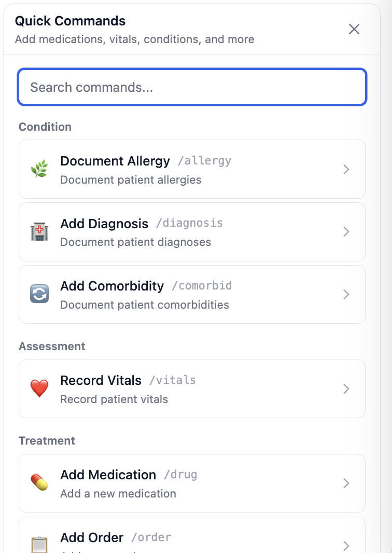
Task: Expand the Document Allergy chevron
Action: [346, 170]
